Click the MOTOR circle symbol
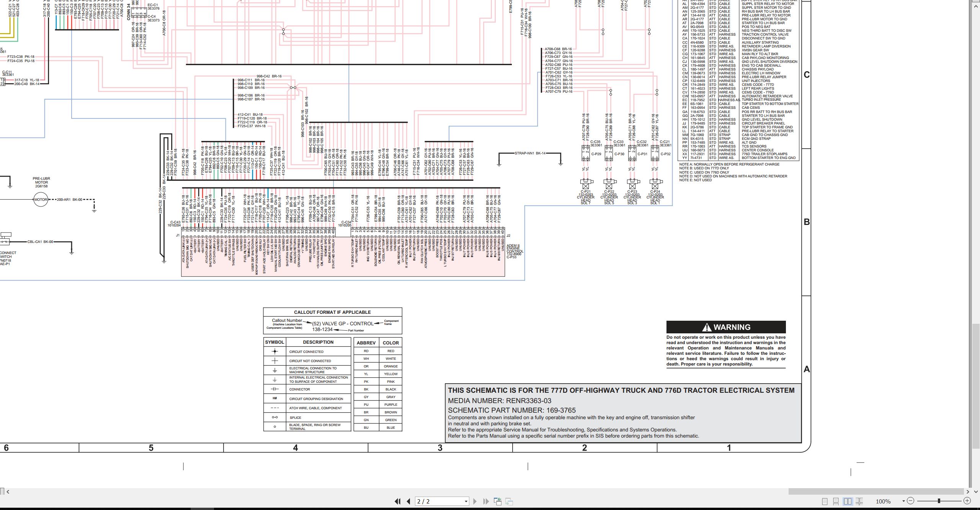 click(41, 200)
